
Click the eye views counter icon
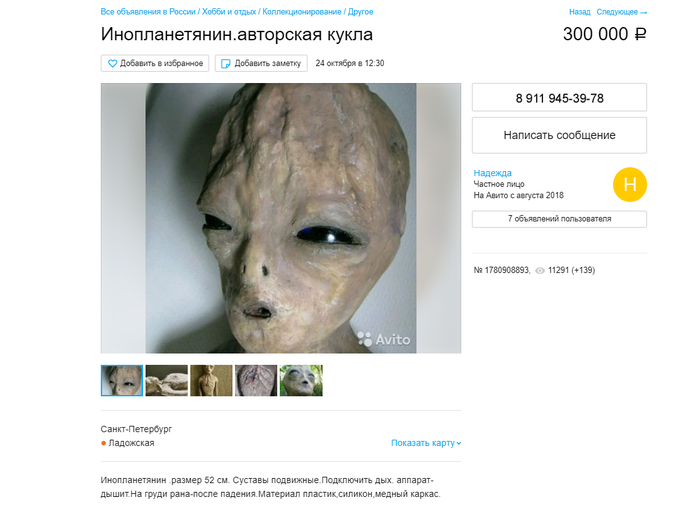tap(540, 270)
